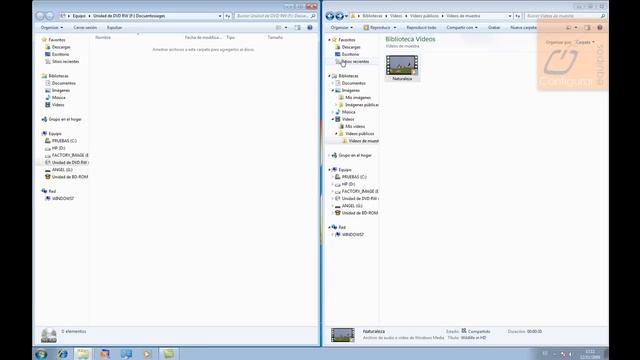Click the search box in the Videos window
The image size is (640, 360).
[x=565, y=16]
